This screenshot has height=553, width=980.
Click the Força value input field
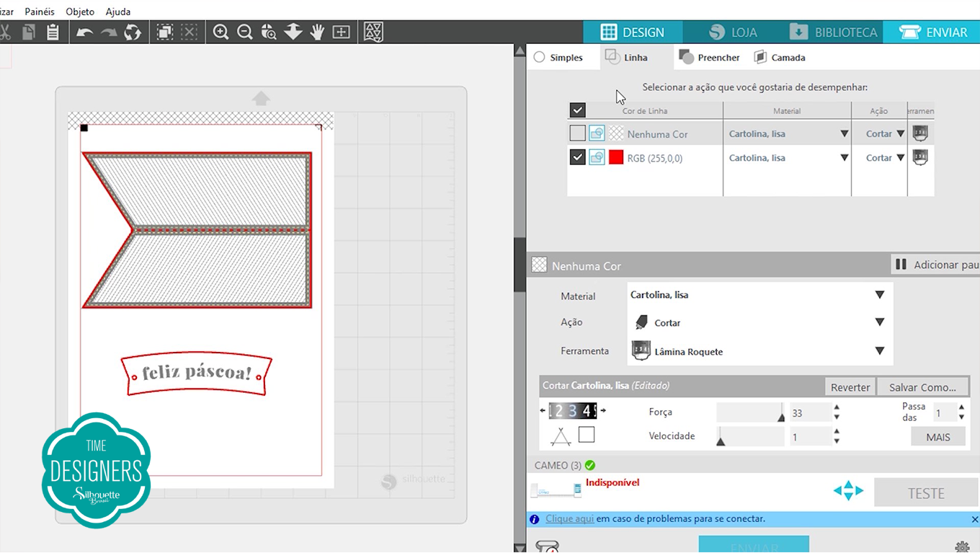811,413
